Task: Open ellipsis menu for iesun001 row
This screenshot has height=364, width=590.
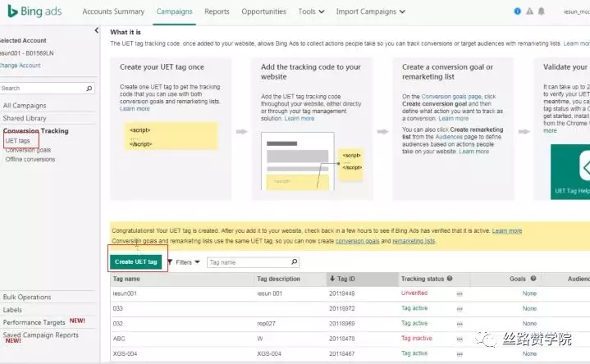Action: tap(460, 293)
